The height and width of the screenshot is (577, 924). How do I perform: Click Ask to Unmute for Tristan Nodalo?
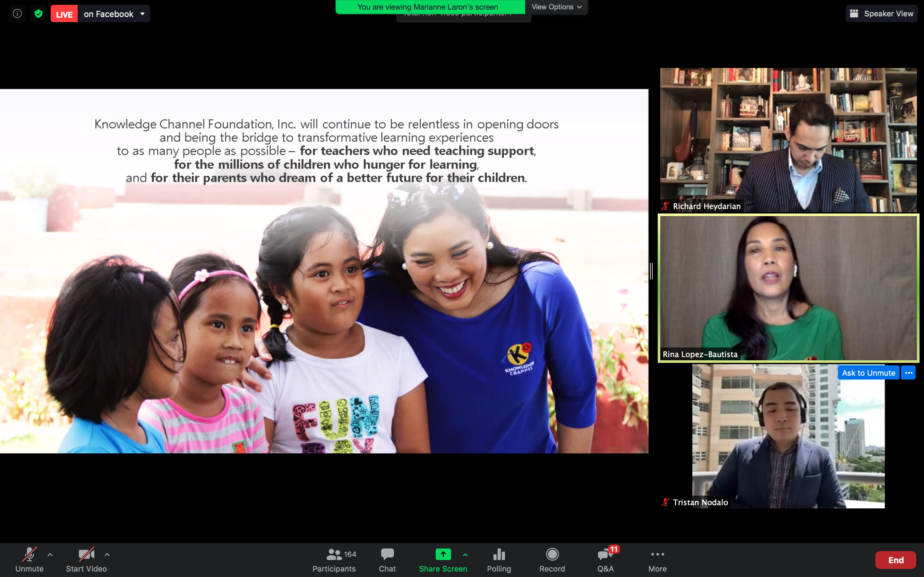pyautogui.click(x=868, y=373)
